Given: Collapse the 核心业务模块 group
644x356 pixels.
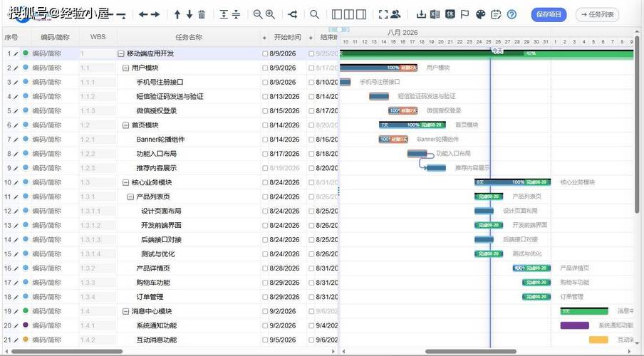Looking at the screenshot, I should [125, 182].
